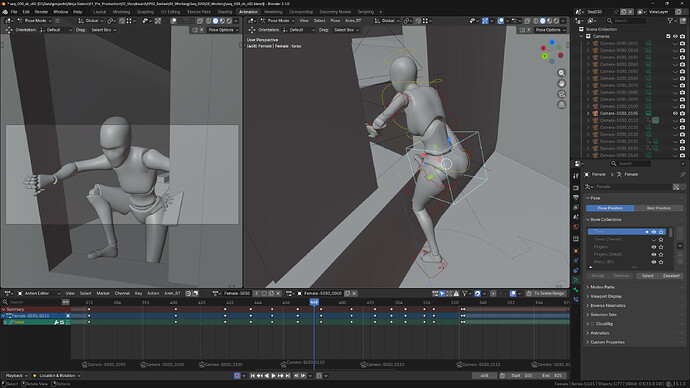The height and width of the screenshot is (388, 690).
Task: Click the zoom magnifier gizmo in viewport
Action: (562, 73)
